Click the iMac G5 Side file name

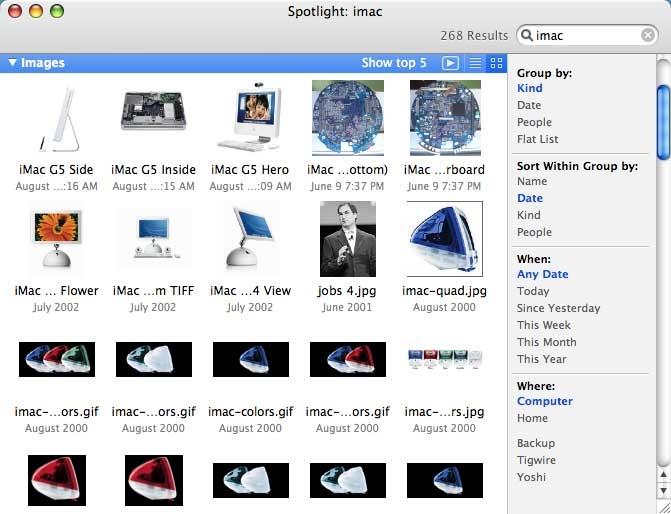[x=56, y=169]
